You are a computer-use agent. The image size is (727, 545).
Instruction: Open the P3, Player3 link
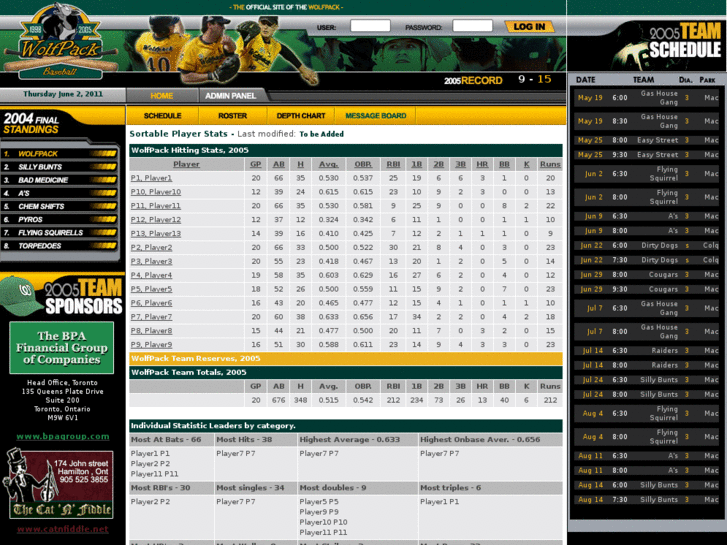click(151, 262)
